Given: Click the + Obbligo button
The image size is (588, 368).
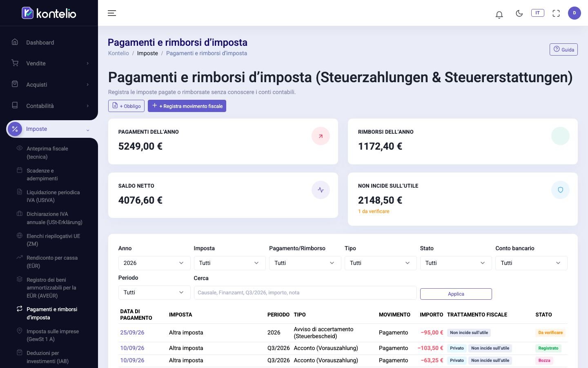Looking at the screenshot, I should click(x=126, y=106).
